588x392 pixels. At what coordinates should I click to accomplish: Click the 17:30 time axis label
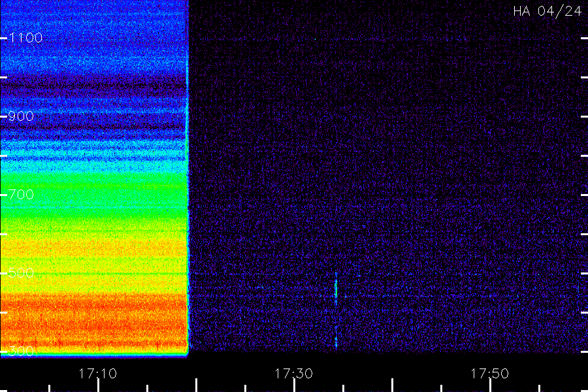click(293, 374)
